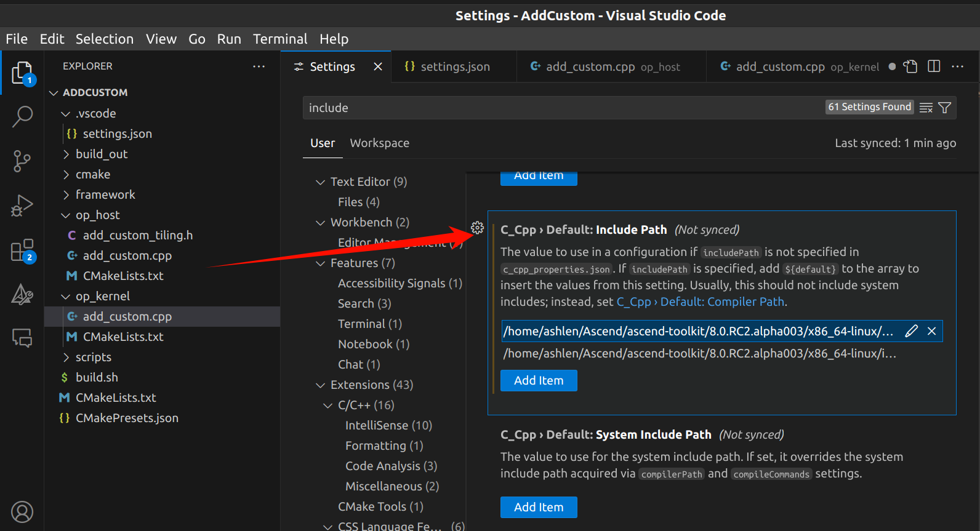This screenshot has height=531, width=980.
Task: Expand the framework folder
Action: click(x=66, y=195)
